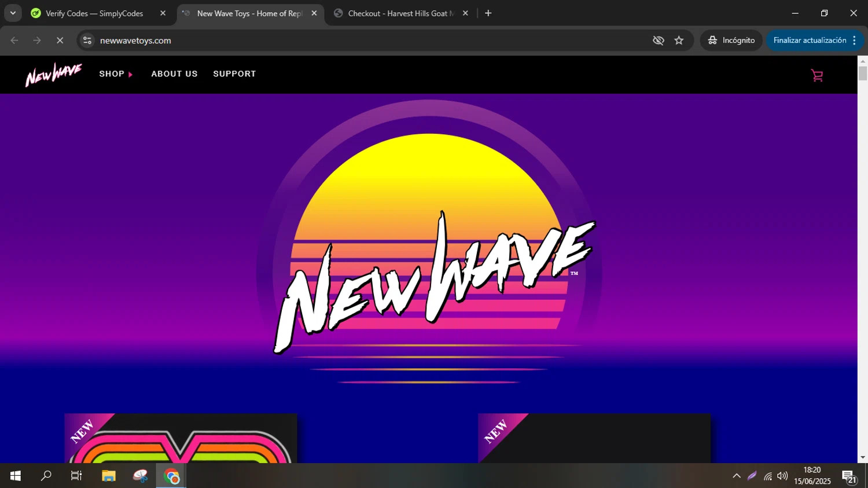This screenshot has height=488, width=868.
Task: Open the Incógnito profile button
Action: 731,41
